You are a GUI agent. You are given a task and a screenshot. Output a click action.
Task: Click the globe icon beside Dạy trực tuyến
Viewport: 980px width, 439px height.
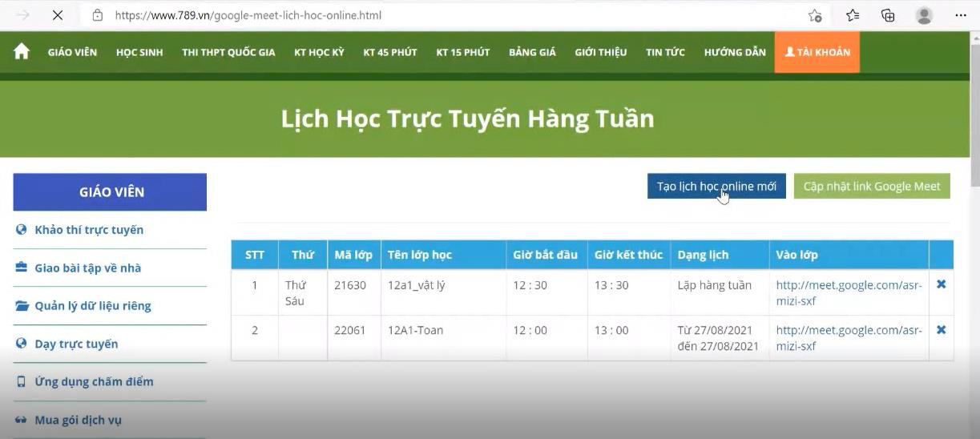(22, 344)
